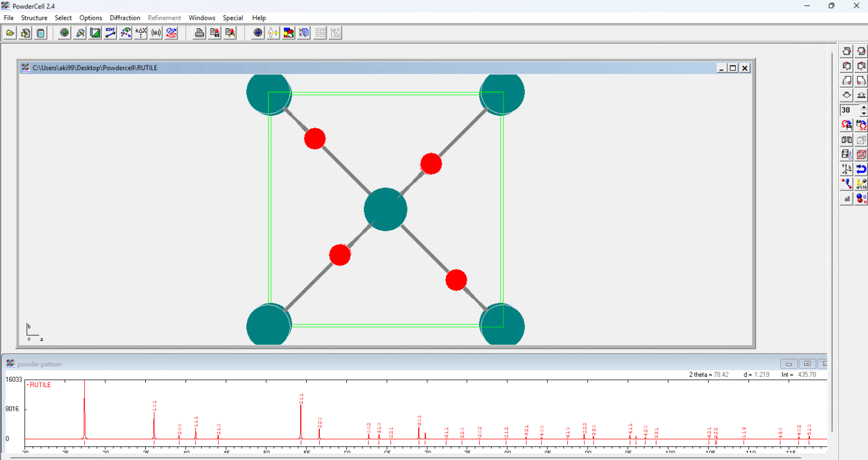Decrease rotation angle with down arrow
Viewport: 868px width, 460px height.
[x=863, y=114]
